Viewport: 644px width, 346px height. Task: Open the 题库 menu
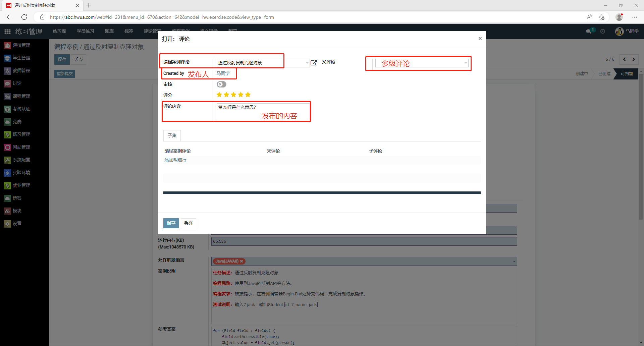109,31
